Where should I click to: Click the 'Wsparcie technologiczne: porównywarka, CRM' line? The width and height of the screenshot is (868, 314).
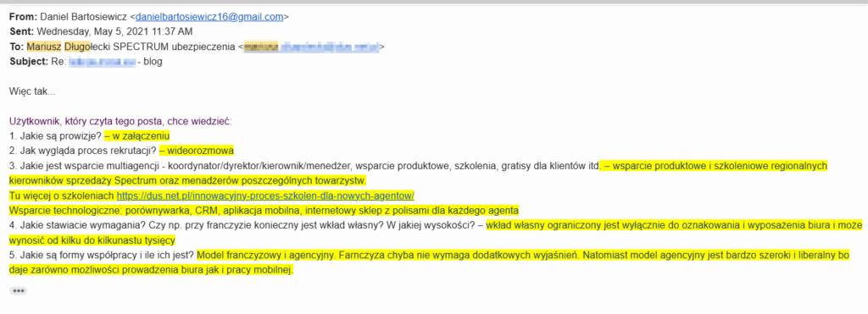pyautogui.click(x=264, y=211)
